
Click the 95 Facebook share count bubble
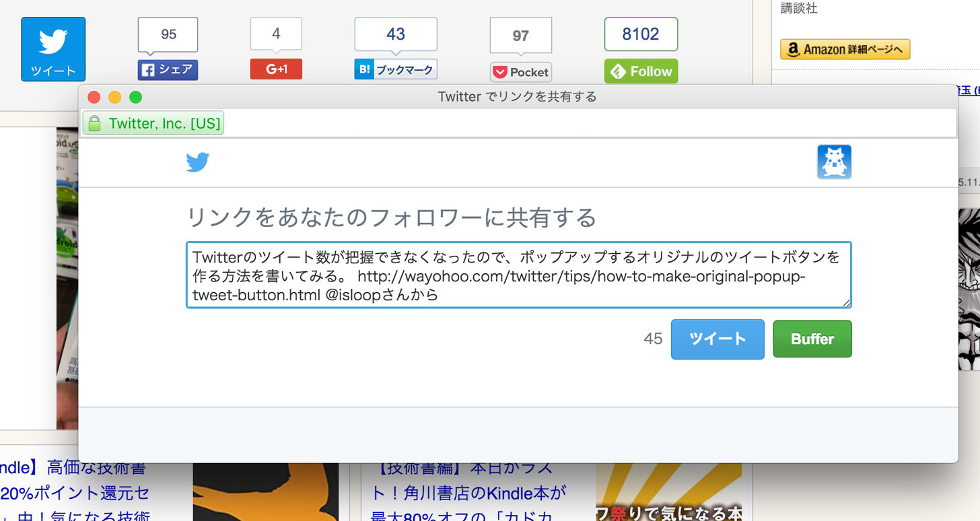click(168, 35)
